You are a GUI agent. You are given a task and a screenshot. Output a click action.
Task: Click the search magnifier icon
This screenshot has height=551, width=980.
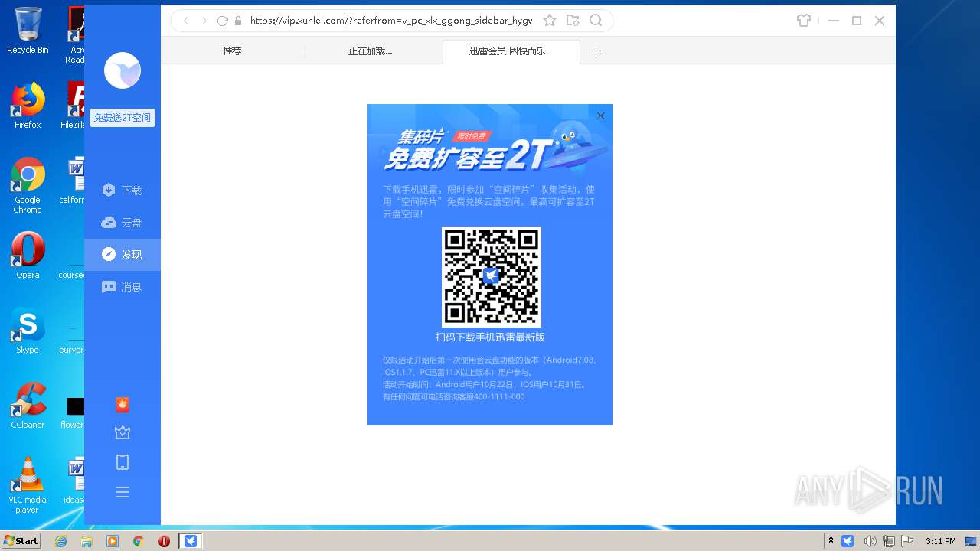(x=596, y=21)
